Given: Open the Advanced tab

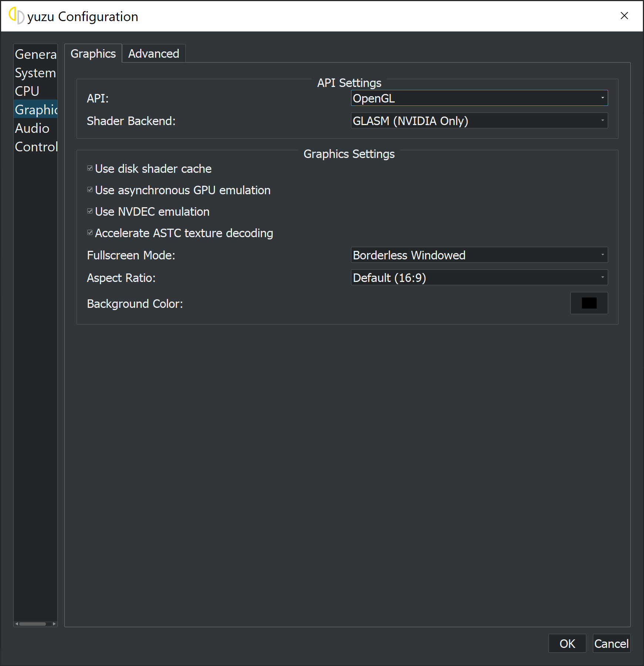Looking at the screenshot, I should pyautogui.click(x=154, y=54).
